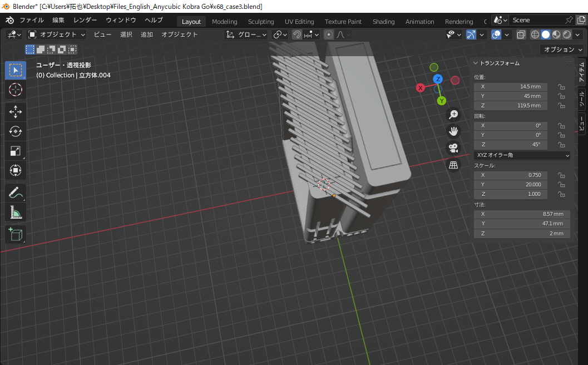Screen dimensions: 588x365
Task: Open the Blender logo menu
Action: point(10,20)
